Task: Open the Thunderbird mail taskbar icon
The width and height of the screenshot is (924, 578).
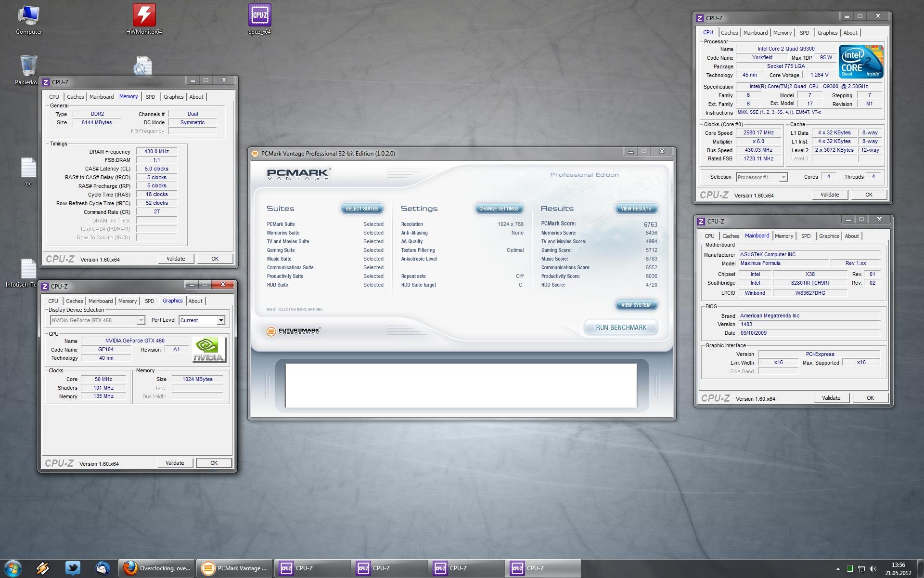Action: pyautogui.click(x=103, y=568)
